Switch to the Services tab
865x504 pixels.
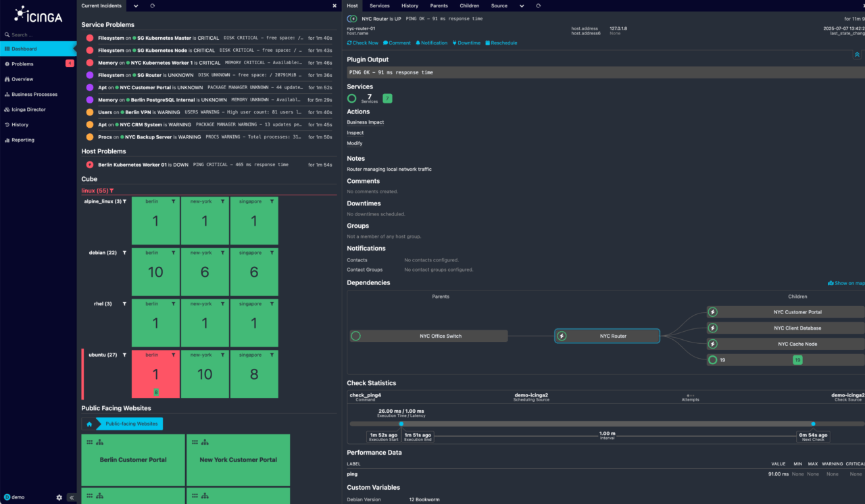click(x=379, y=5)
